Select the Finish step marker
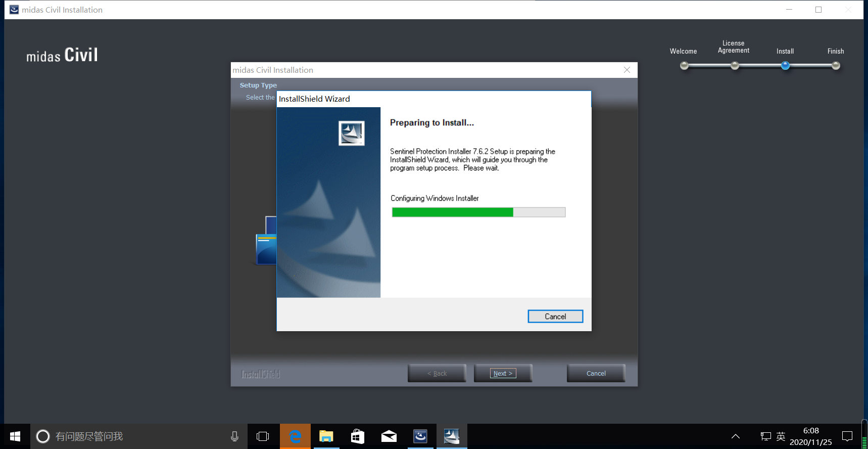868x449 pixels. [836, 65]
